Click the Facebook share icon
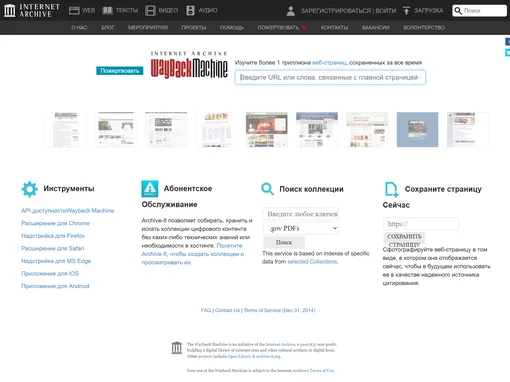Screen dimensions: 510x382 tap(508, 42)
